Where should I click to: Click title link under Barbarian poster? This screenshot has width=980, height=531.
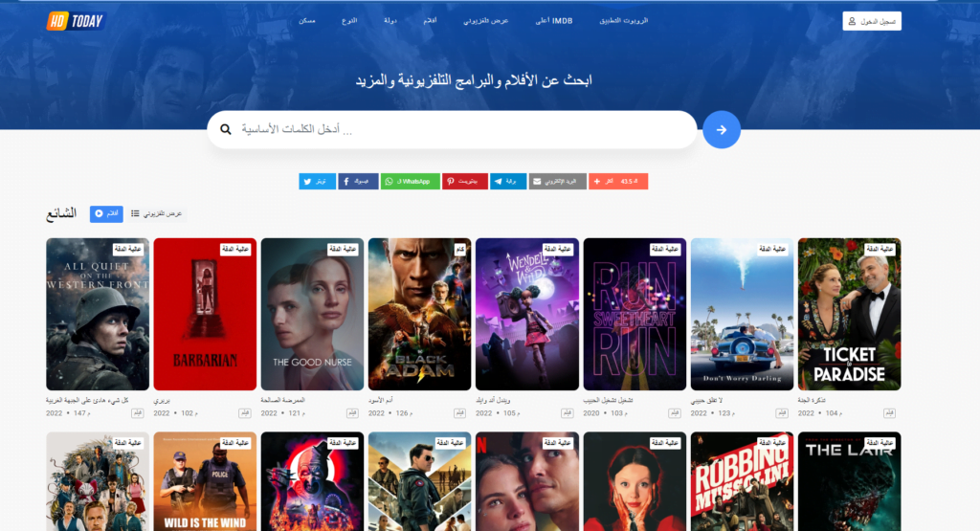(162, 400)
